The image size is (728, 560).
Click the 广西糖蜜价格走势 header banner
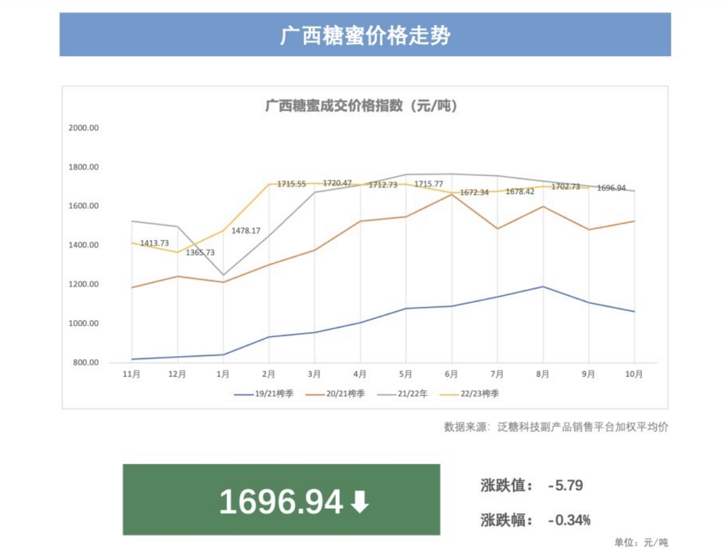365,35
